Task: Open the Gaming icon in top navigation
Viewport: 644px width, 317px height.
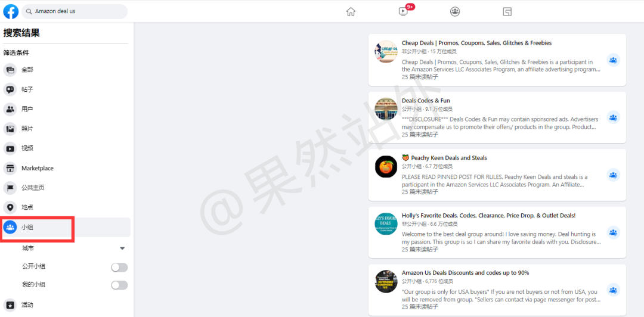Action: pos(507,11)
